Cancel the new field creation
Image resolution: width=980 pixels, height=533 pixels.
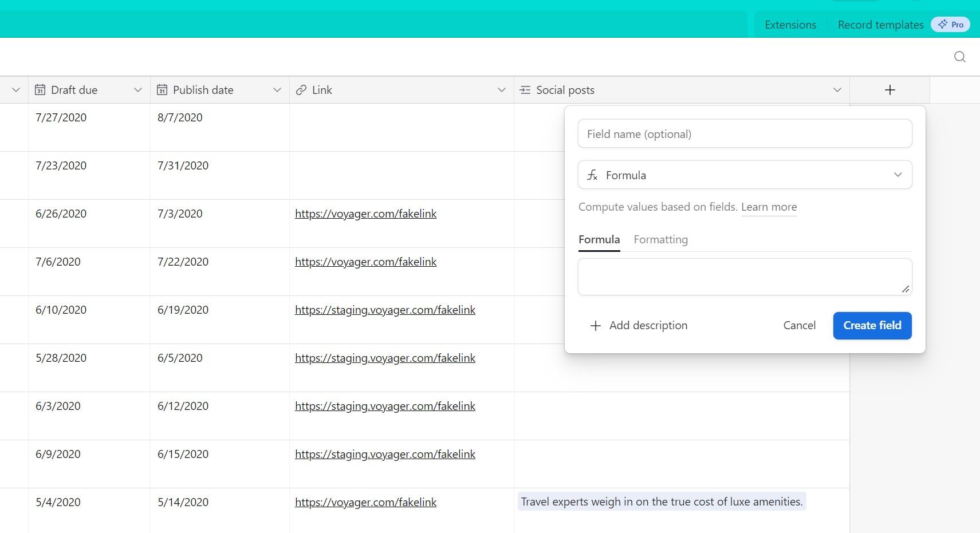click(799, 325)
